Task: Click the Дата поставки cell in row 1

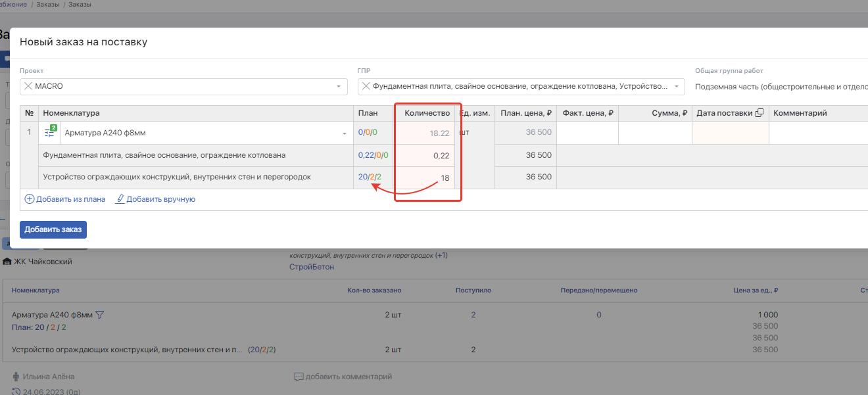Action: tap(730, 133)
